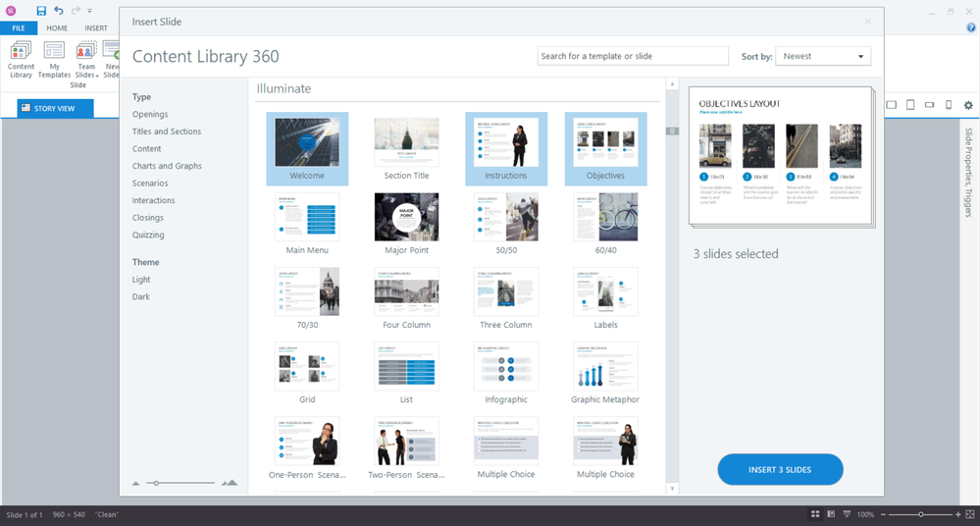980x526 pixels.
Task: Open the FILE tab
Action: (x=19, y=28)
